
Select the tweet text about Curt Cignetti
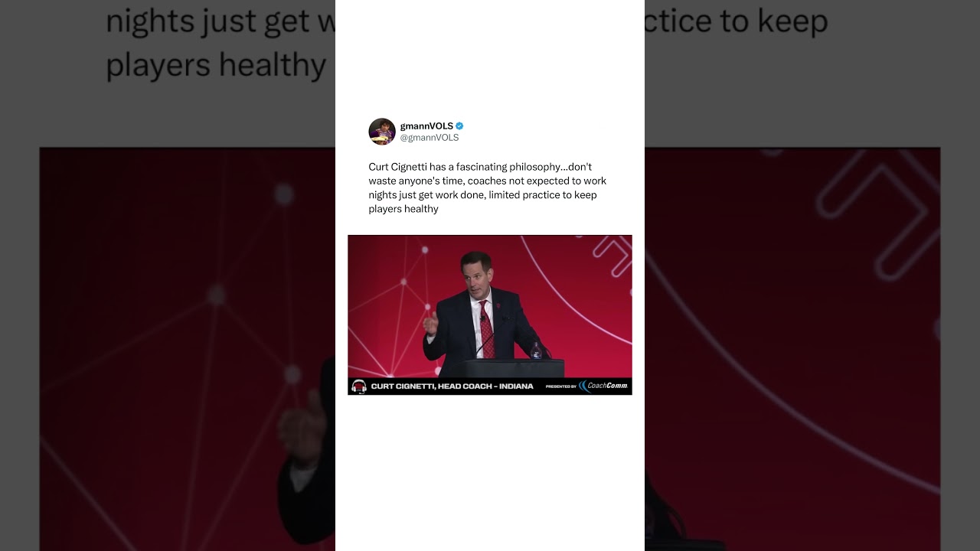click(x=487, y=187)
